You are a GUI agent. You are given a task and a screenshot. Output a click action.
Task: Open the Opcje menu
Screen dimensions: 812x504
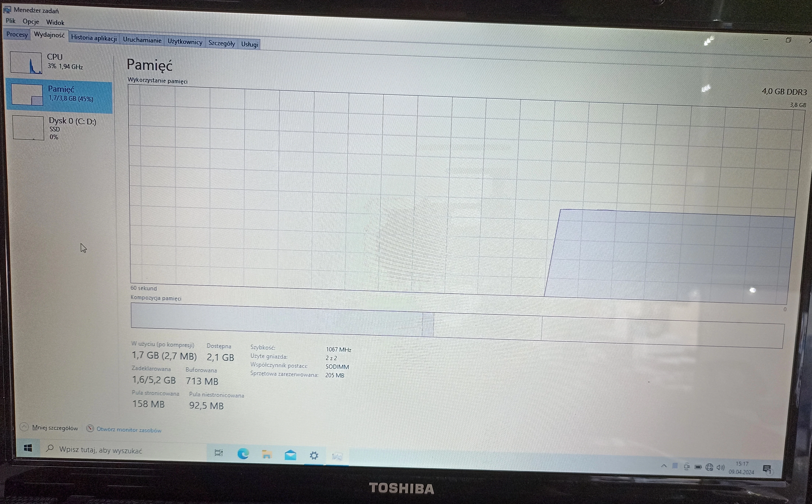click(x=31, y=22)
